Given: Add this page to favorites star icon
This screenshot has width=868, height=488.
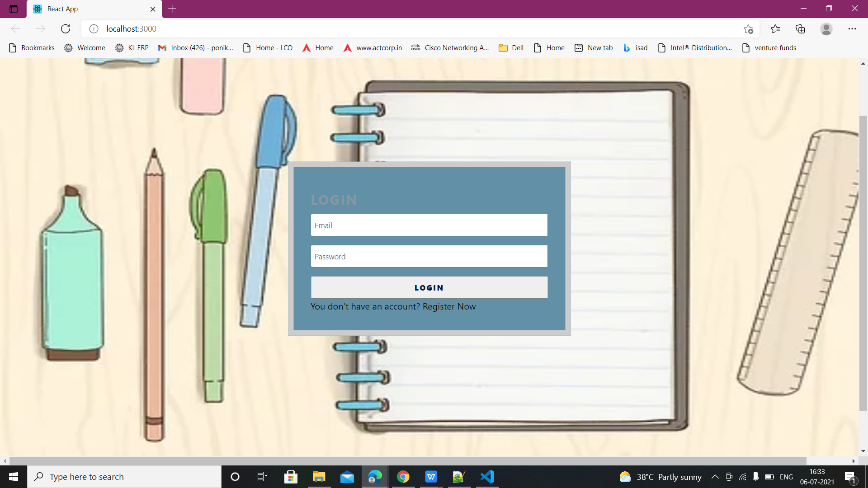Looking at the screenshot, I should [x=748, y=29].
